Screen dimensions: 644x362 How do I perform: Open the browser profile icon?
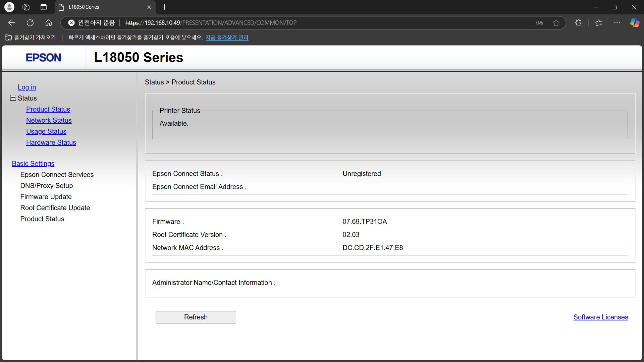pyautogui.click(x=9, y=7)
